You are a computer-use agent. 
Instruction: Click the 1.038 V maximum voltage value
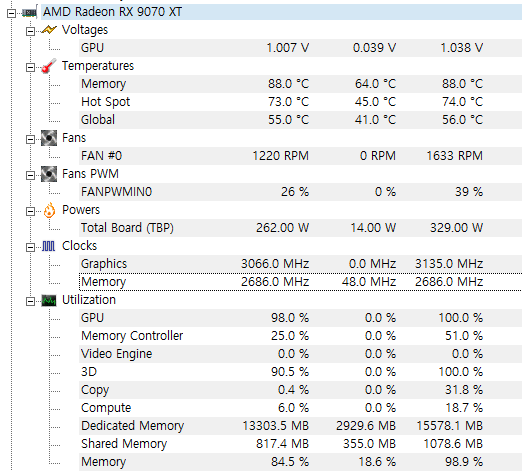click(462, 48)
